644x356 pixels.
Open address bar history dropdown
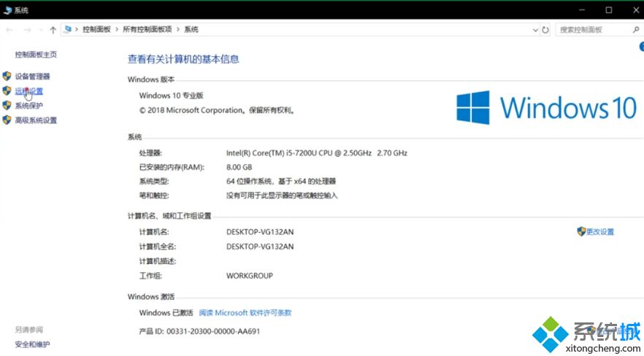click(535, 30)
